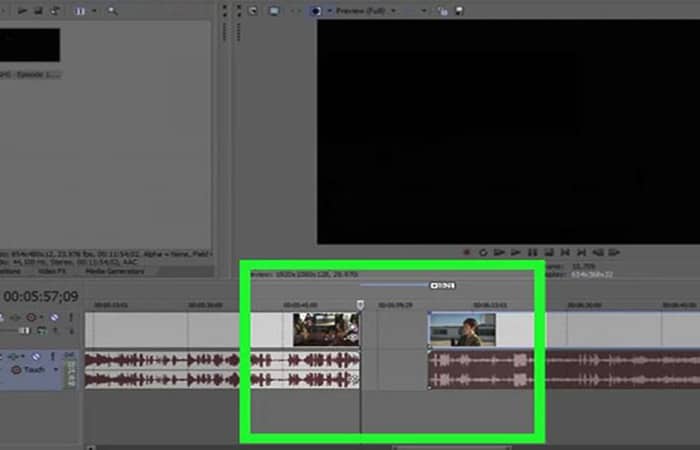Click Project Video Properties icon in preview toolbar
The width and height of the screenshot is (700, 450).
coord(253,11)
